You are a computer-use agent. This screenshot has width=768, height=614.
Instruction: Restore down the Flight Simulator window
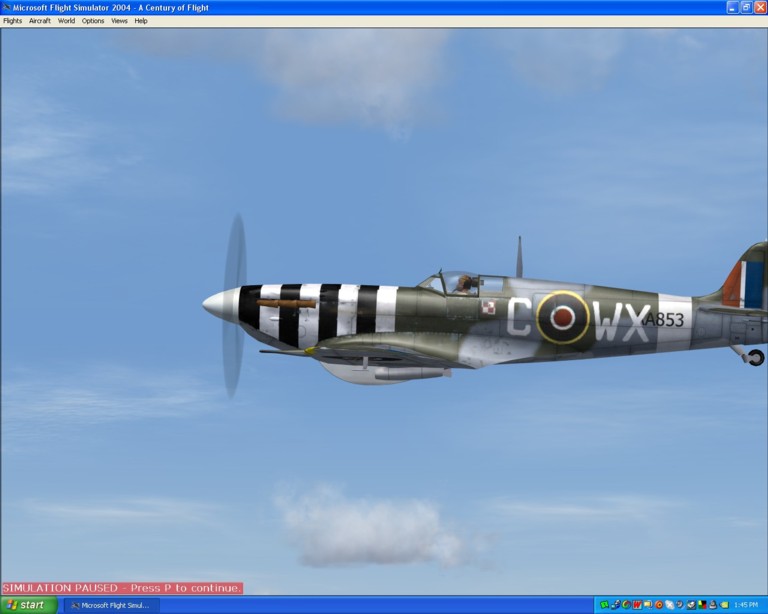[x=746, y=7]
